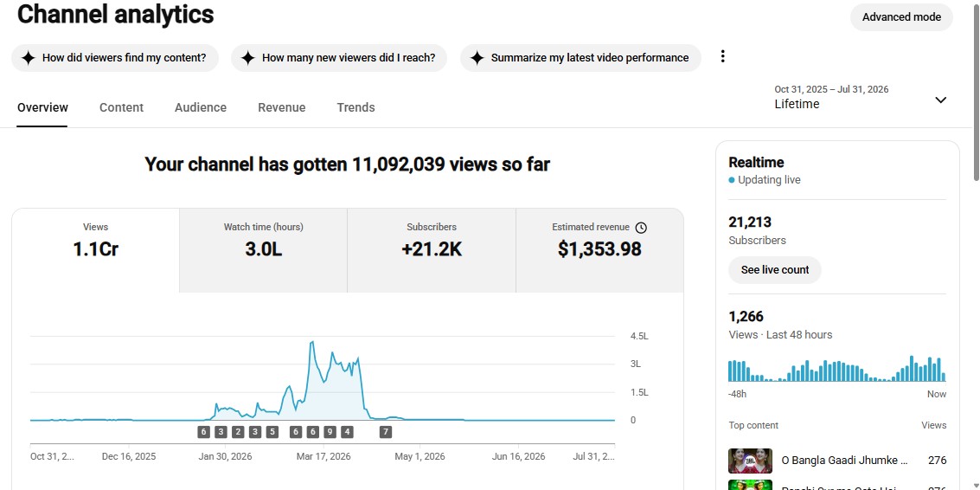Select the Watch time (hours) metric card

tap(263, 250)
